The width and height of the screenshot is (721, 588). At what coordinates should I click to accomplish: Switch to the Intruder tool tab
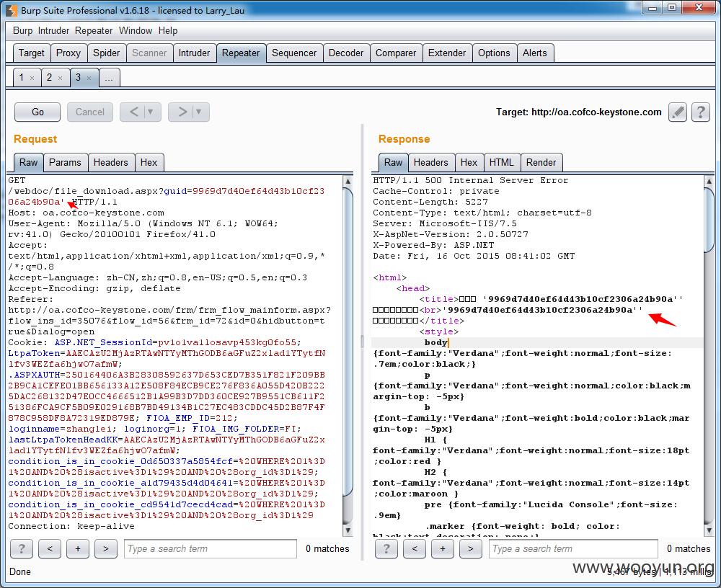[x=194, y=53]
